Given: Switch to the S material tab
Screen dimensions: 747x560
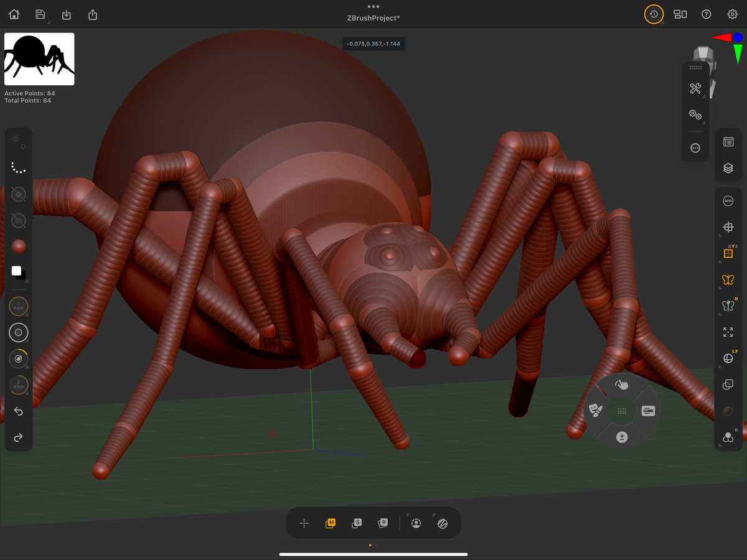Looking at the screenshot, I should pyautogui.click(x=356, y=523).
